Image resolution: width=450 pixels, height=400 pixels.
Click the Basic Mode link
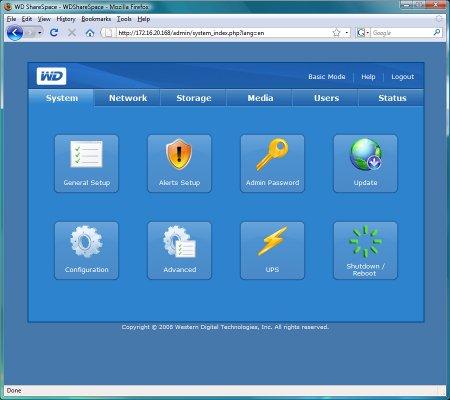(x=327, y=77)
